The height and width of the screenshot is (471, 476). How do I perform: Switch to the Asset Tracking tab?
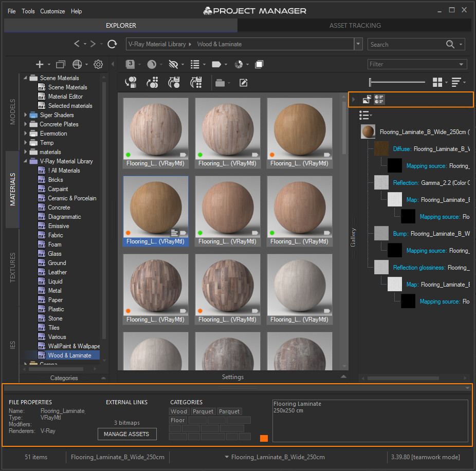pyautogui.click(x=355, y=26)
